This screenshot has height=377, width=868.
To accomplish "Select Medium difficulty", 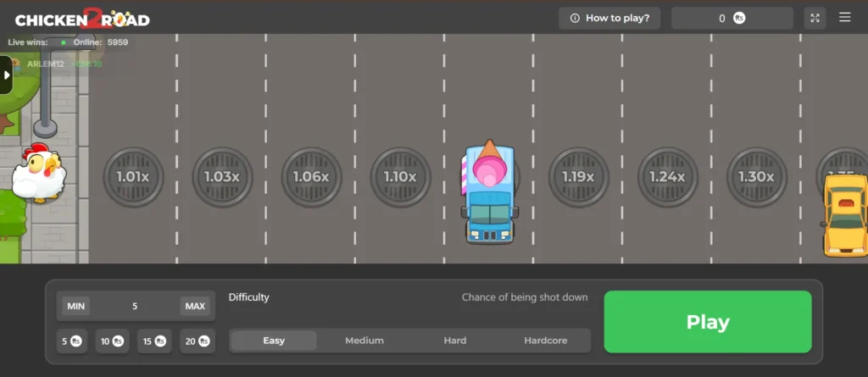I will coord(364,341).
